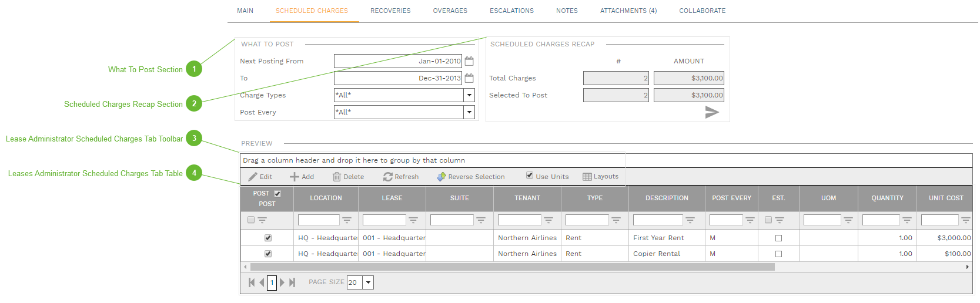Click Delete in the preview toolbar
The width and height of the screenshot is (980, 303).
click(x=348, y=177)
